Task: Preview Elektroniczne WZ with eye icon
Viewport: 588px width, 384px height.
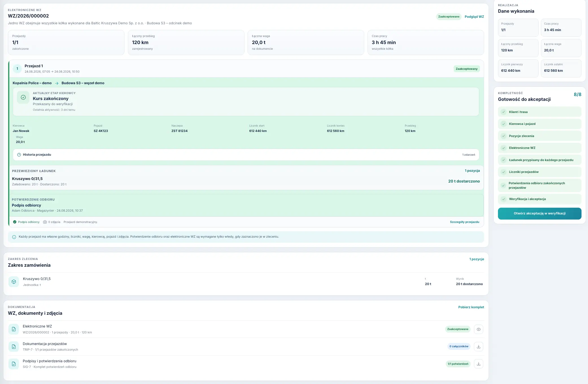Action: (x=478, y=329)
